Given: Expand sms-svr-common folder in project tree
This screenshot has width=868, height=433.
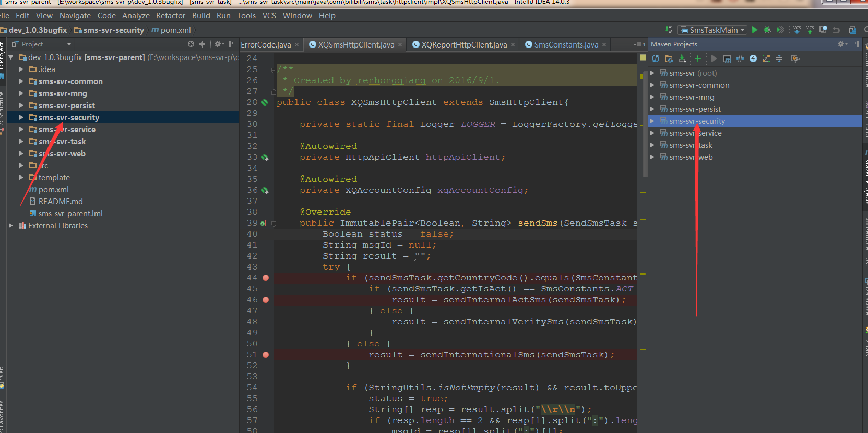Looking at the screenshot, I should point(21,81).
